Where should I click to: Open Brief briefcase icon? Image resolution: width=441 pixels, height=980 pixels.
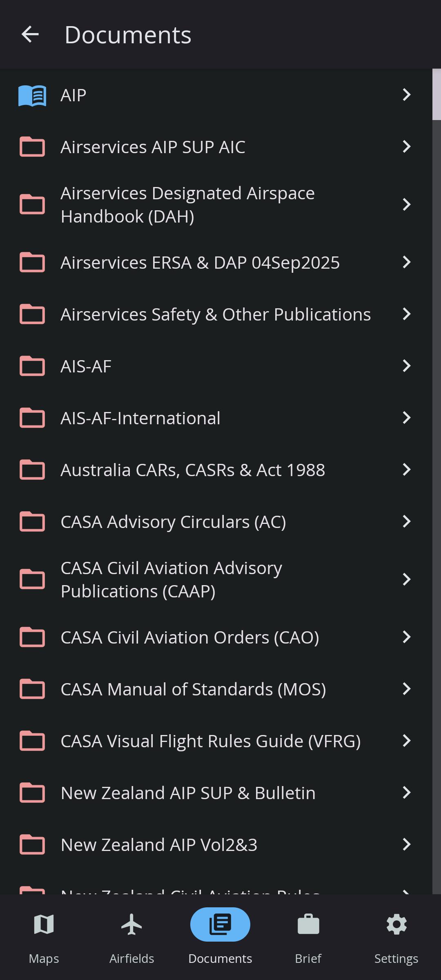tap(308, 924)
